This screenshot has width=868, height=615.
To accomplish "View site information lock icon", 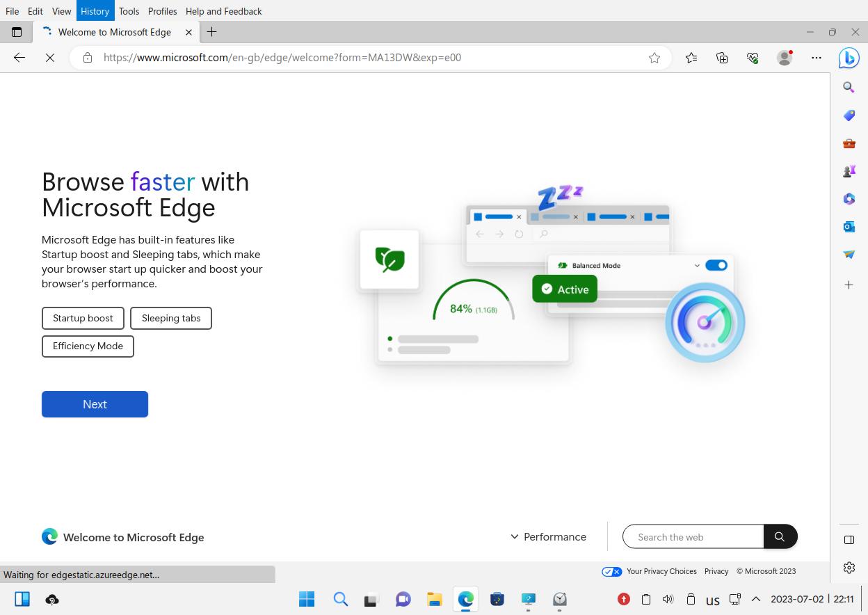I will click(88, 58).
